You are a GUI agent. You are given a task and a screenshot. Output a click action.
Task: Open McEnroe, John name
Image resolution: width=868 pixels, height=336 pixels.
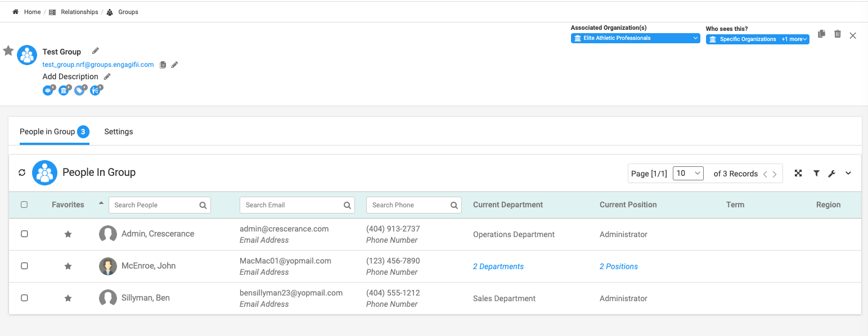coord(149,266)
